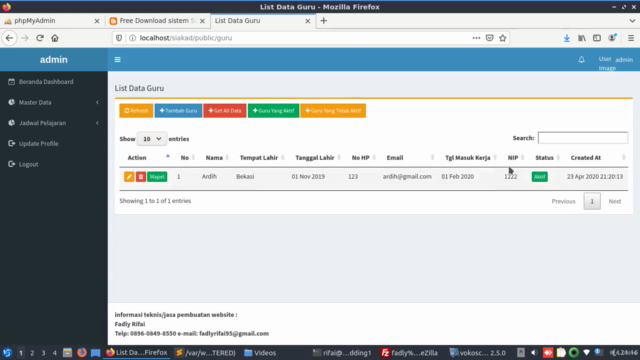
Task: Sort table by Tanggal Lahir column
Action: (x=315, y=158)
